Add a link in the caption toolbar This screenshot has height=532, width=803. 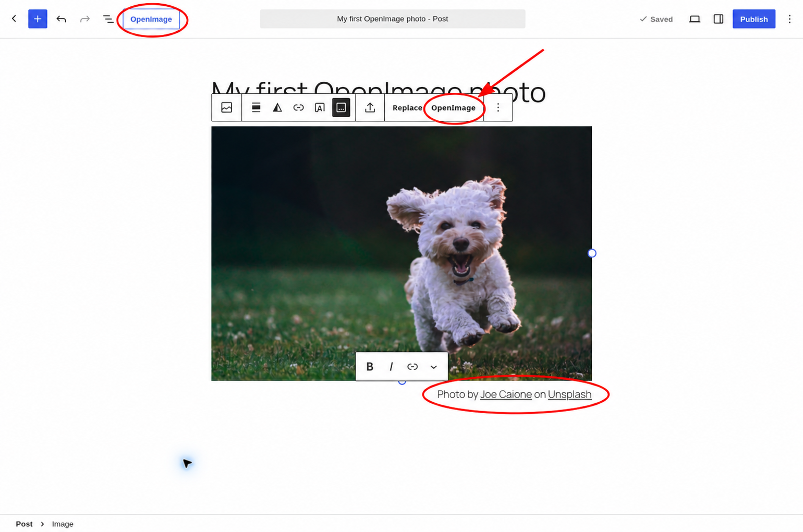coord(412,367)
